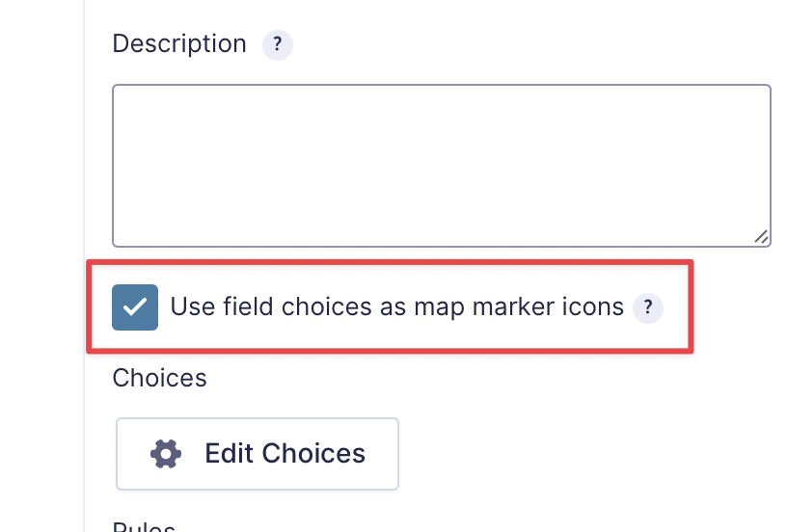
Task: Focus the empty Description textarea
Action: click(x=441, y=166)
